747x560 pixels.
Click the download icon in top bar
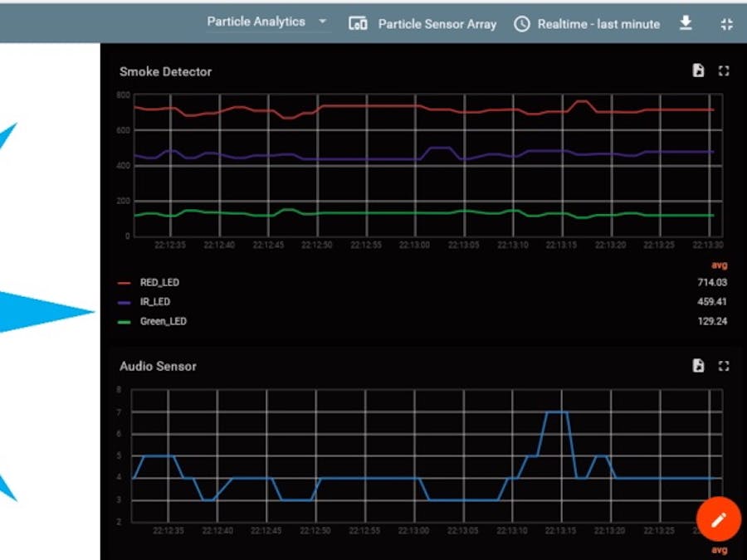(x=686, y=23)
